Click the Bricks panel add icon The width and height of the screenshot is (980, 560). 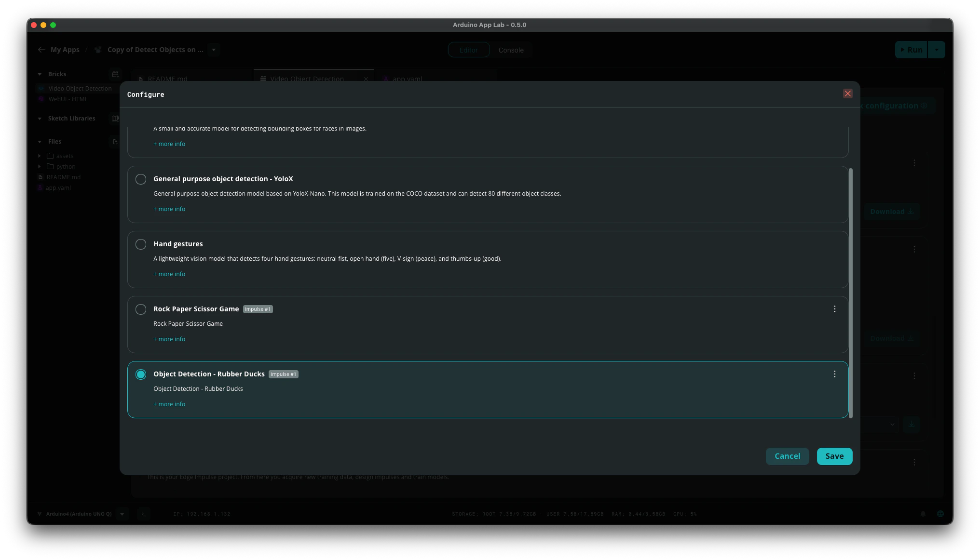[x=115, y=74]
